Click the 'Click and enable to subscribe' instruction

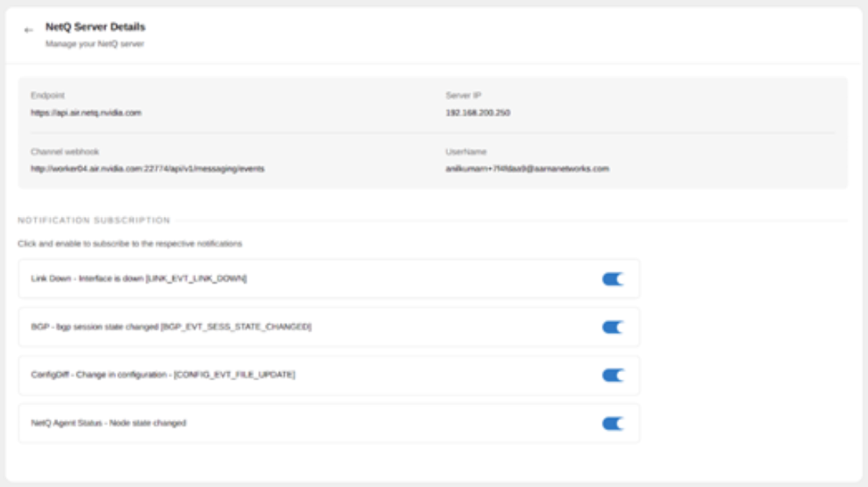130,244
